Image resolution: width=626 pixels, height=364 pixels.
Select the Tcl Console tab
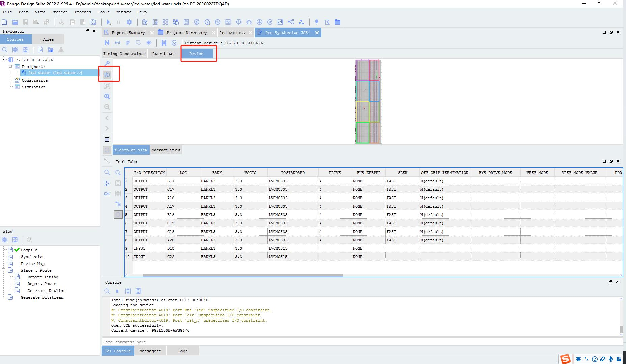click(117, 351)
